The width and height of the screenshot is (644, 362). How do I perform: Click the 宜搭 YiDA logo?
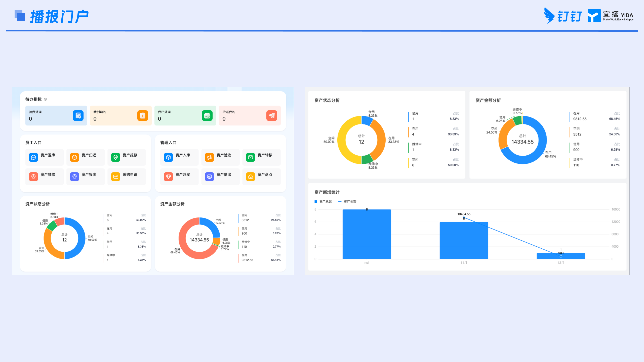(611, 16)
